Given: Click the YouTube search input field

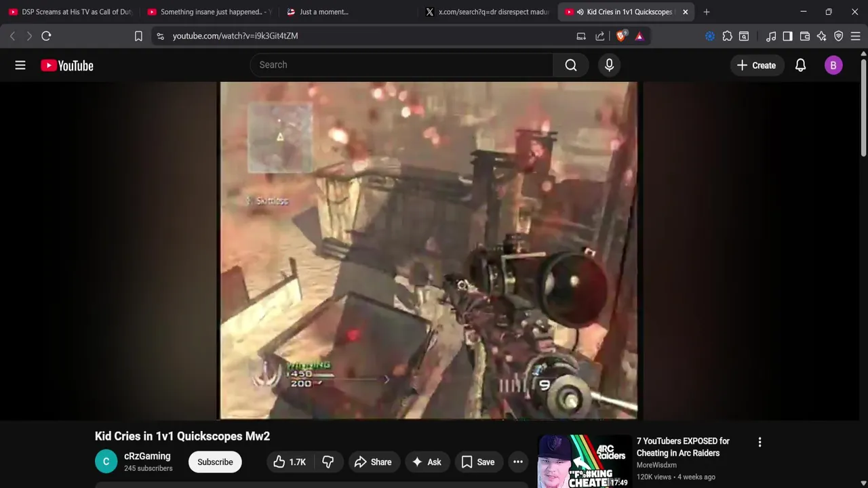Looking at the screenshot, I should (401, 65).
